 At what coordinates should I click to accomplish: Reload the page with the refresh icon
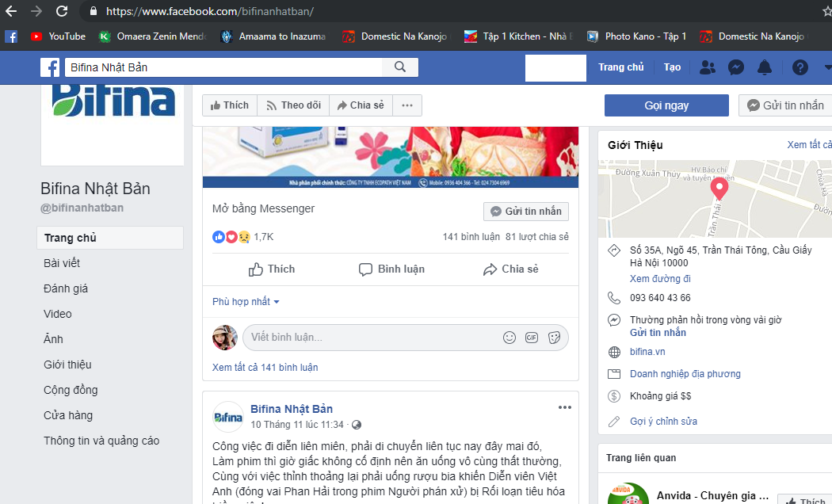[x=62, y=11]
